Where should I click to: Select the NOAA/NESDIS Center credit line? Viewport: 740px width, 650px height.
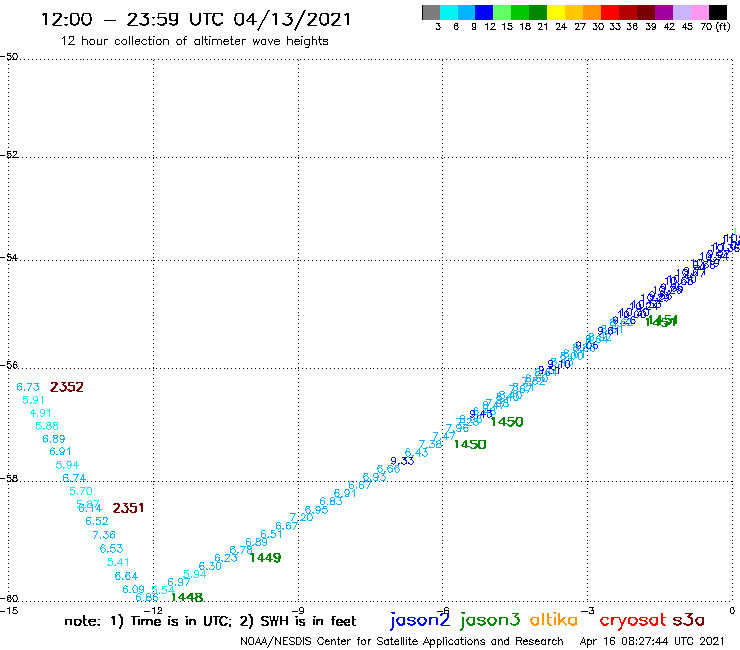click(402, 641)
